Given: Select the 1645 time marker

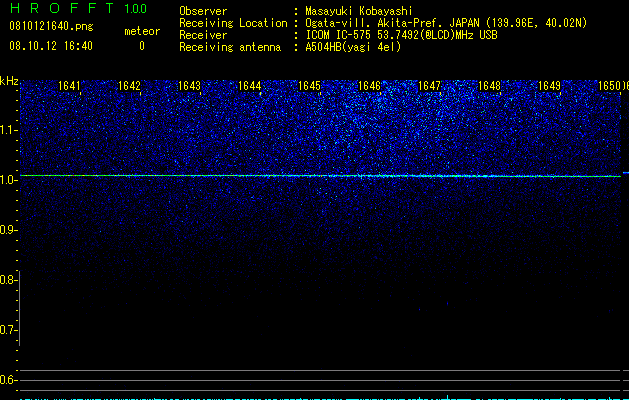Looking at the screenshot, I should click(x=309, y=85).
